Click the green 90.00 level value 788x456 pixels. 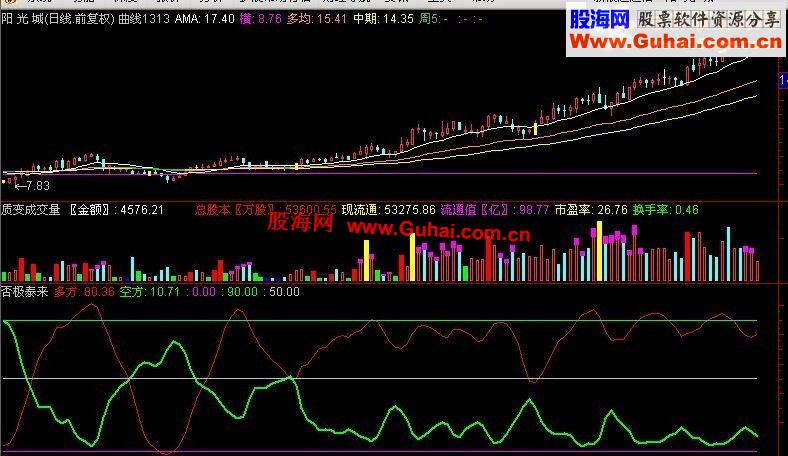tap(242, 292)
